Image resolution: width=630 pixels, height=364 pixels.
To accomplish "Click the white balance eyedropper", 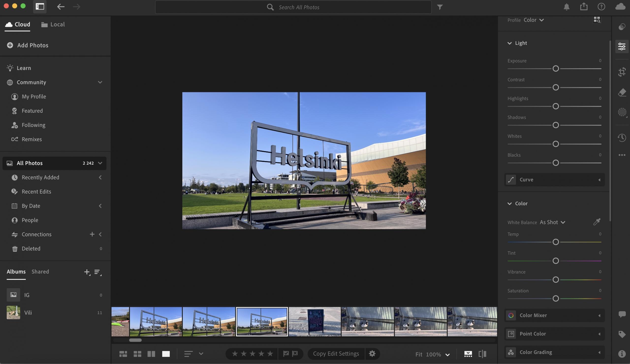I will pos(597,222).
